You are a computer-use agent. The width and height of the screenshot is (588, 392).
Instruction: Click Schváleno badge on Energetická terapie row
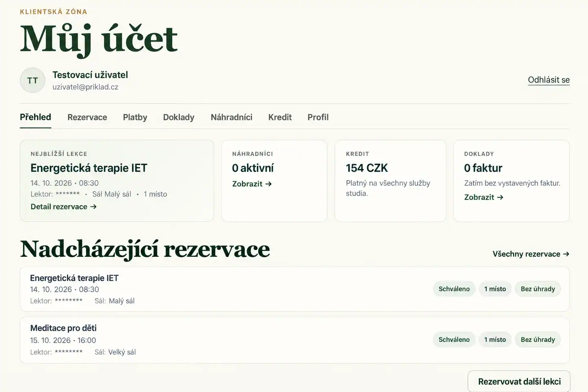454,289
